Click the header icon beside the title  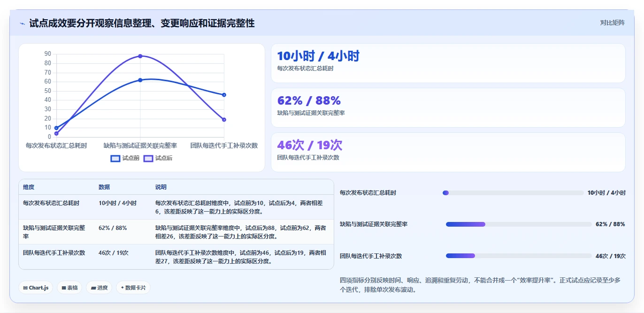23,23
